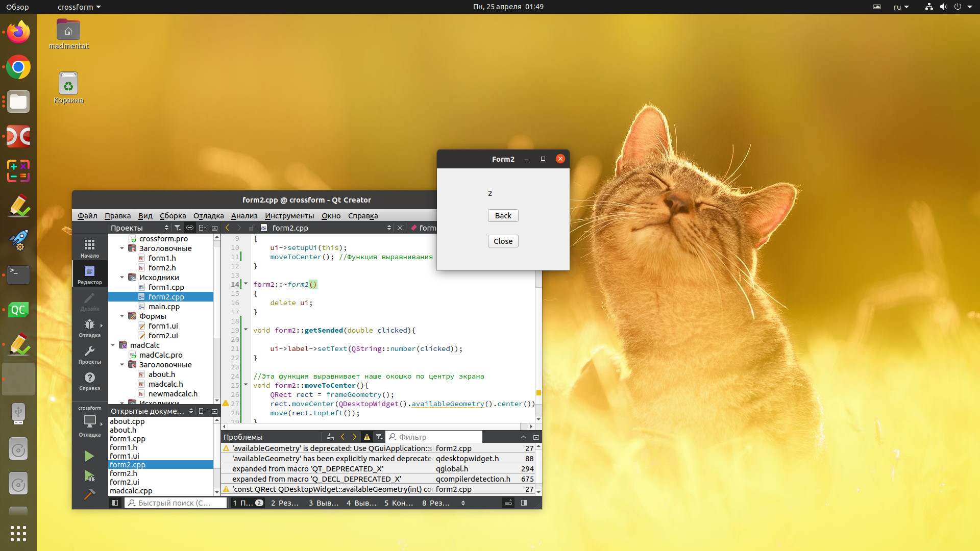Image resolution: width=980 pixels, height=551 pixels.
Task: Toggle warnings display in Проблемы pane
Action: click(x=366, y=437)
